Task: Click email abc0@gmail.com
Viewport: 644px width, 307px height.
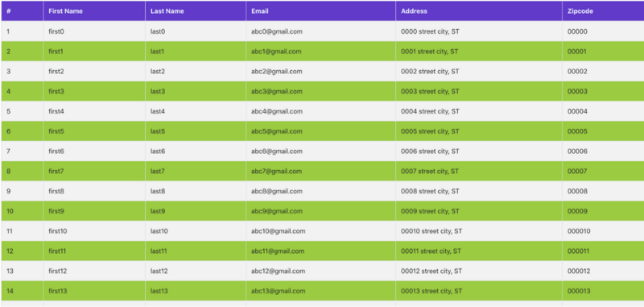Action: pyautogui.click(x=277, y=31)
